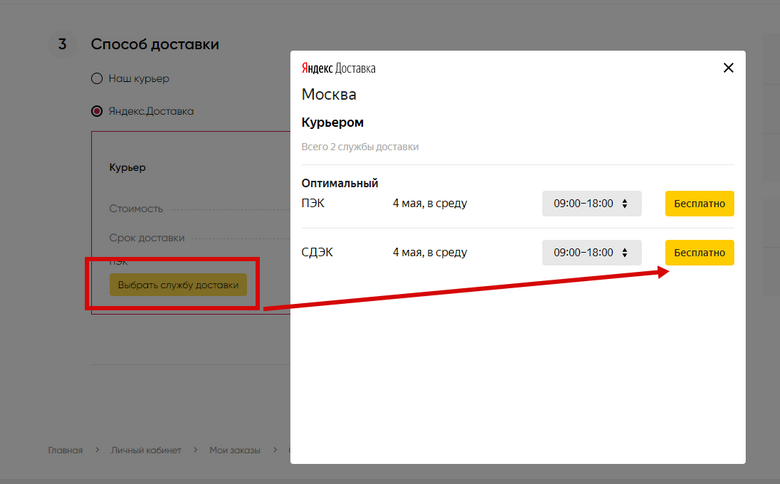Choose ПЭК delivery with Бесплатно button

[x=699, y=203]
